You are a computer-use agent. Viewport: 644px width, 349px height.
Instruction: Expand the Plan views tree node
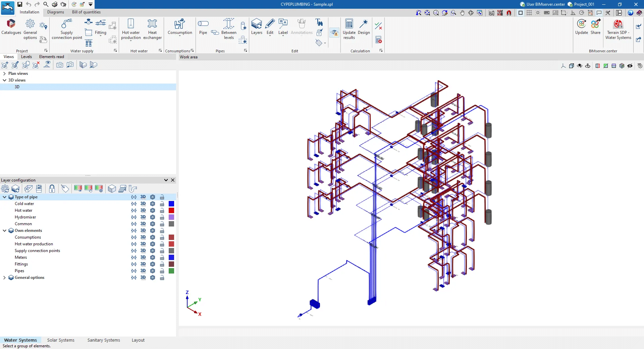click(x=4, y=73)
